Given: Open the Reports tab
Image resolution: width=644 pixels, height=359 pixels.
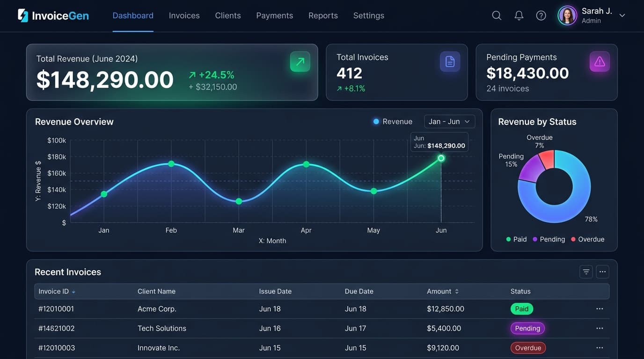Looking at the screenshot, I should tap(323, 15).
